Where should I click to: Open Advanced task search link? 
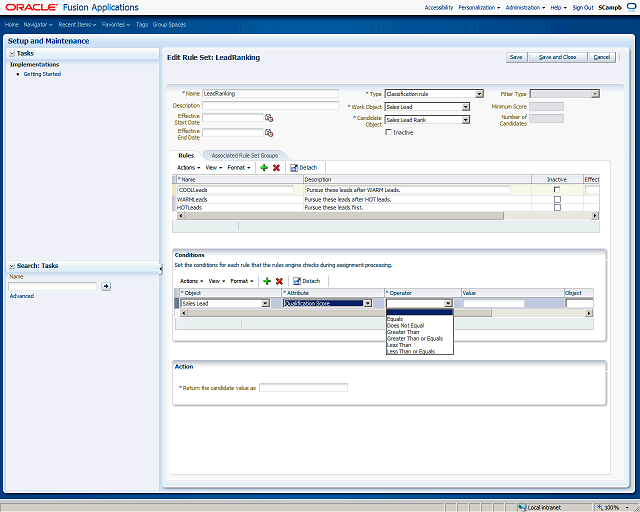coord(22,296)
